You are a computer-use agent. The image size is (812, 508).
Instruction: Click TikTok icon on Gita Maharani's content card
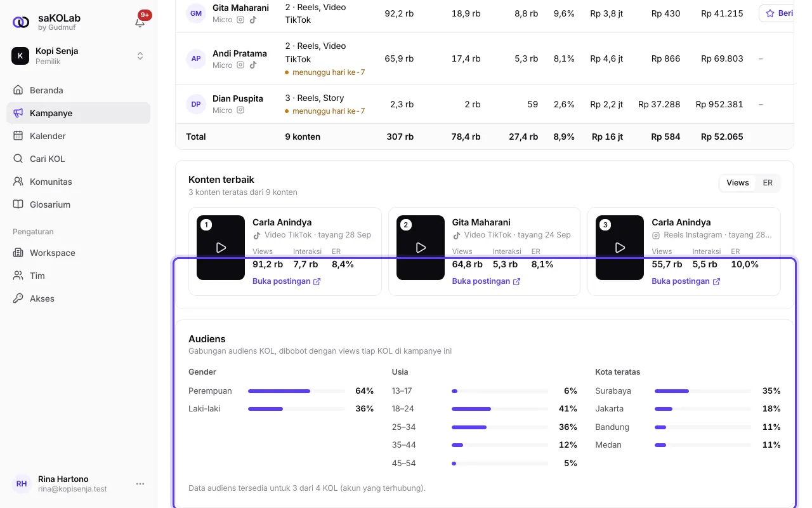pos(457,235)
